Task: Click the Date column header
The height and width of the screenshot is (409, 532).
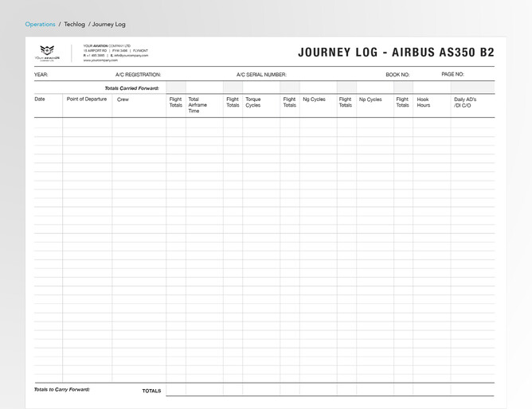Action: coord(40,99)
